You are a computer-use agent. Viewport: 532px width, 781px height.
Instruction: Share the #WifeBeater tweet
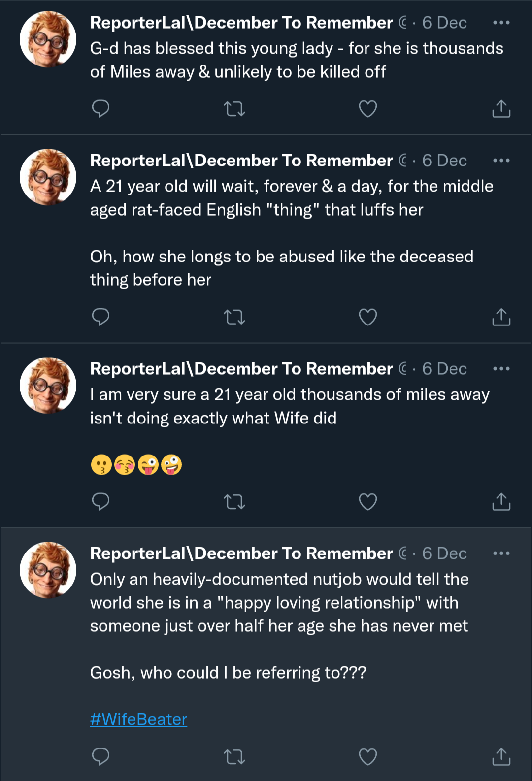pos(501,756)
